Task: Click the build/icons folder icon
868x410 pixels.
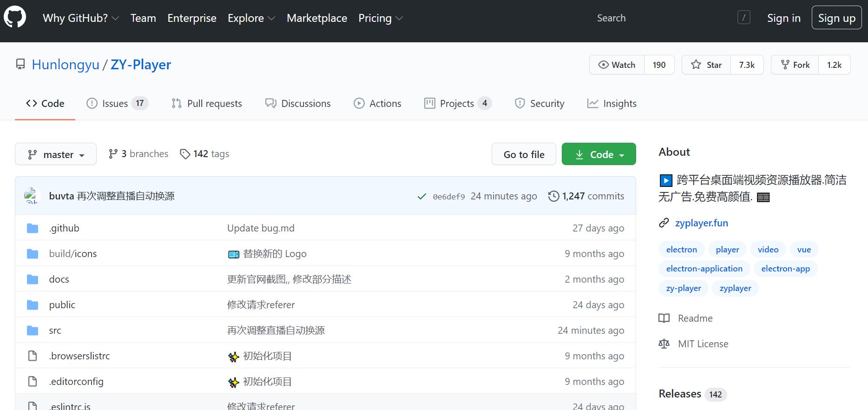Action: pyautogui.click(x=33, y=254)
